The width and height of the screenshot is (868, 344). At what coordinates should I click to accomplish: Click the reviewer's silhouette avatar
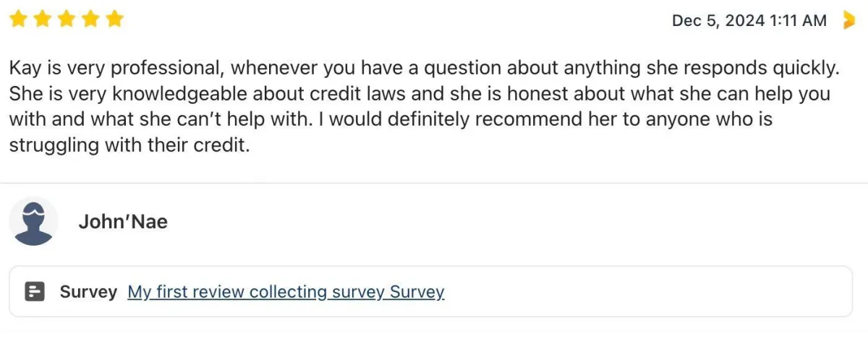[x=33, y=221]
